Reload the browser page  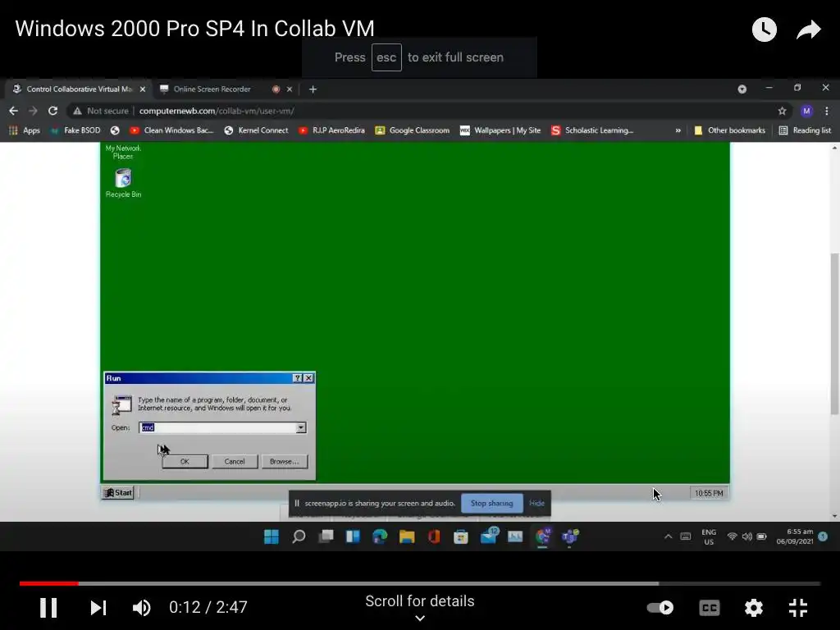[52, 111]
